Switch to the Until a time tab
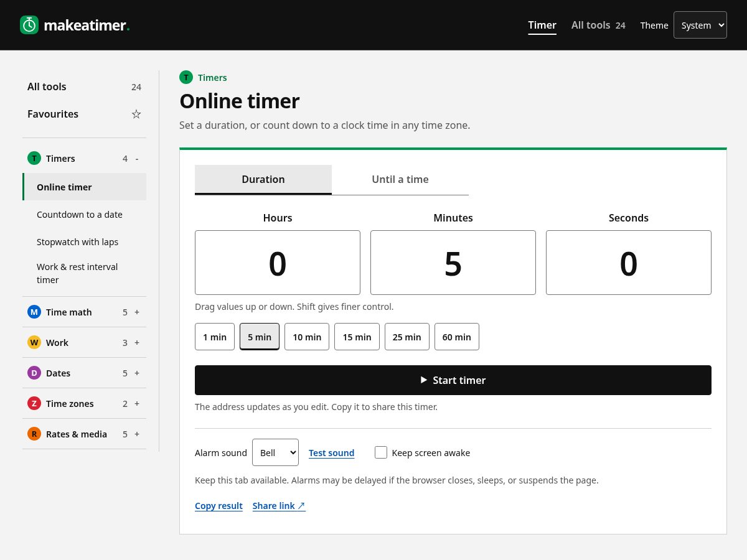Screen dimensions: 747x560 click(x=400, y=179)
